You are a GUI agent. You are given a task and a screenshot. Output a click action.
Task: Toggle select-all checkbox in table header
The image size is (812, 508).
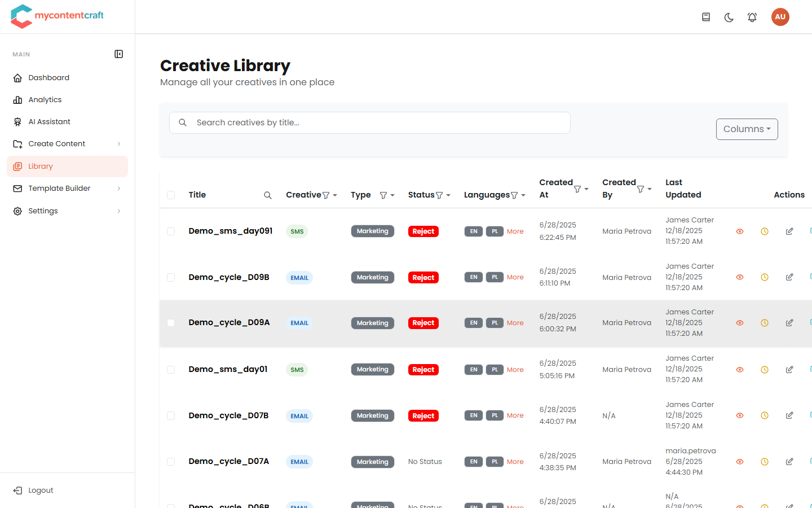(x=171, y=195)
